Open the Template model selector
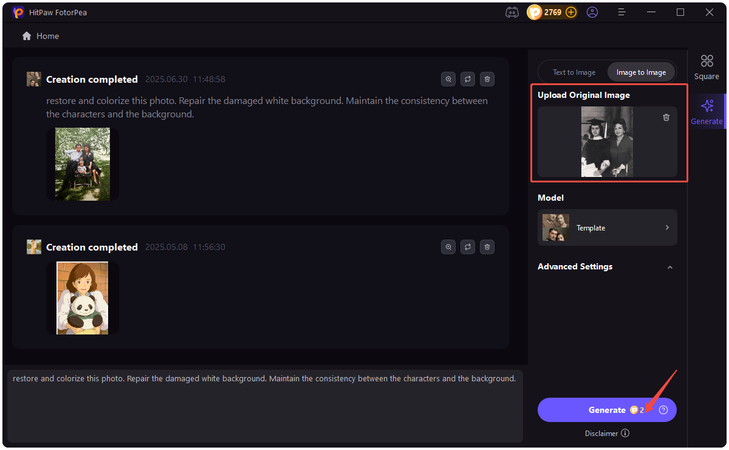 tap(607, 228)
